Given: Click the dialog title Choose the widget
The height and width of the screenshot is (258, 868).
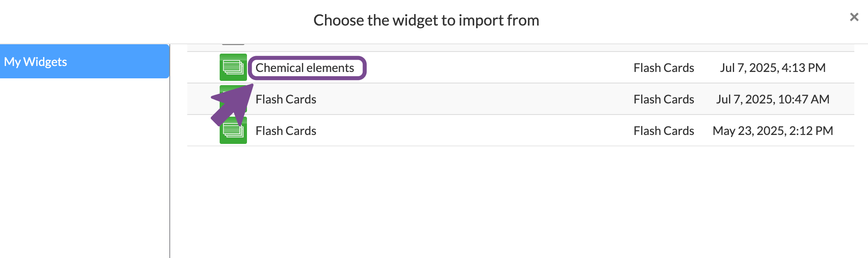Looking at the screenshot, I should click(427, 20).
